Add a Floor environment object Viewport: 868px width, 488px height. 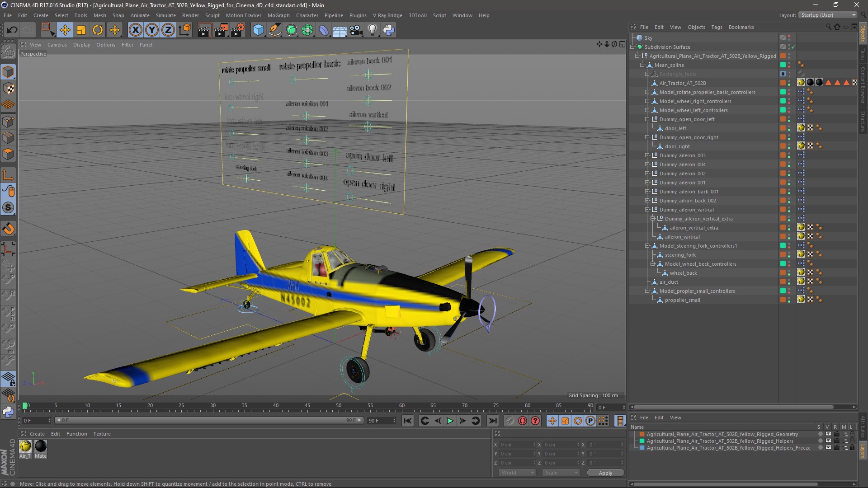340,30
